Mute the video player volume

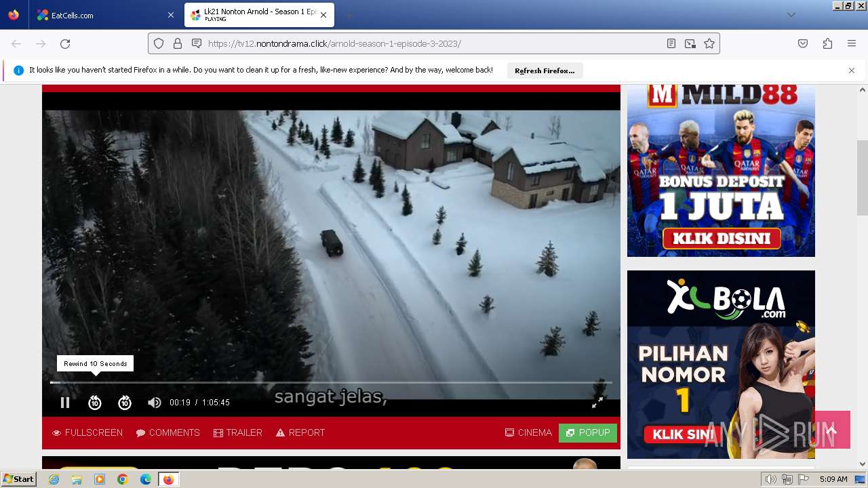155,403
